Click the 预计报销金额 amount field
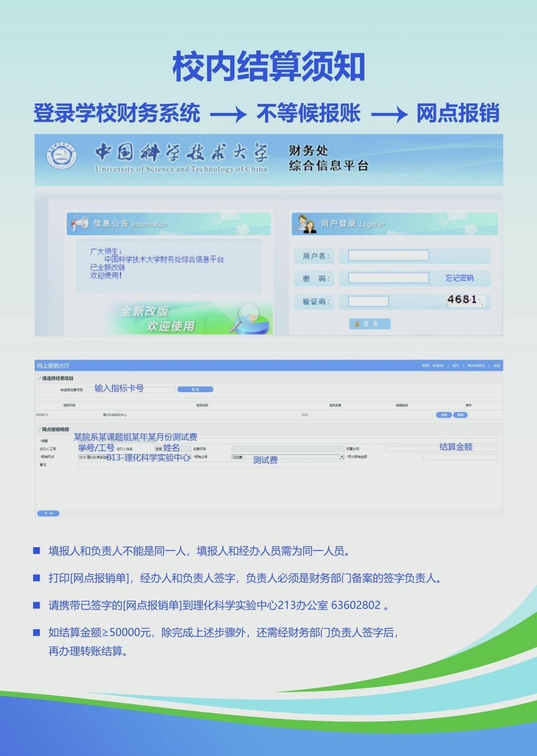 tap(460, 457)
